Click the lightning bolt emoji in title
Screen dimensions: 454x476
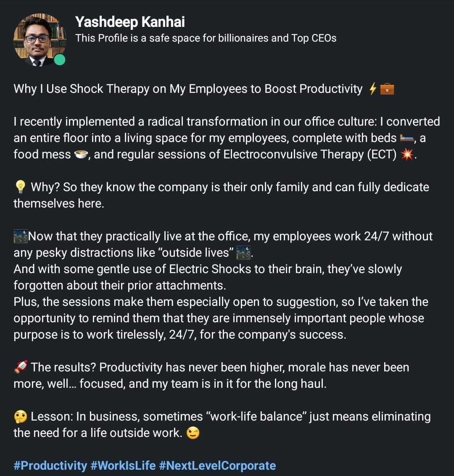point(372,89)
